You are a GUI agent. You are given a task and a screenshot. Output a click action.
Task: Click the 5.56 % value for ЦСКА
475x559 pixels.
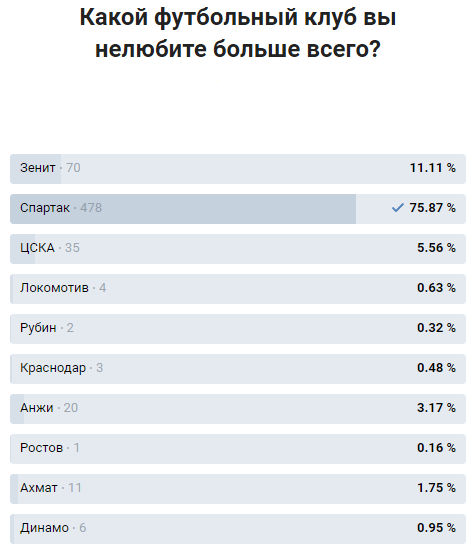pyautogui.click(x=436, y=247)
